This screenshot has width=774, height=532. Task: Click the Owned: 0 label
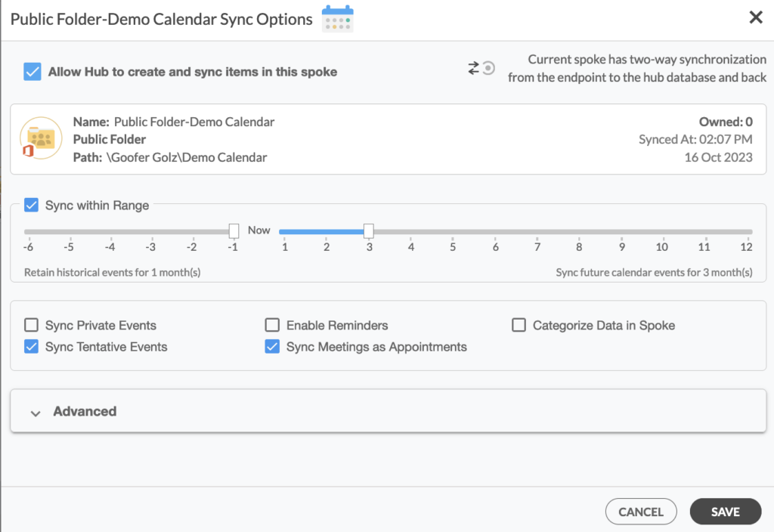tap(725, 122)
